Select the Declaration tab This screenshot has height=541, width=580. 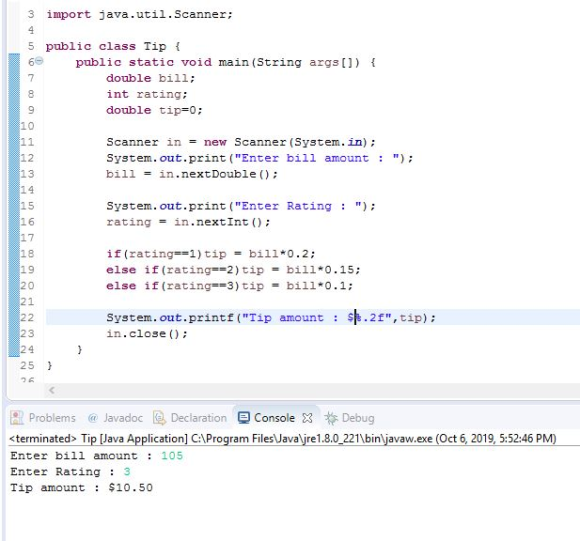[190, 418]
